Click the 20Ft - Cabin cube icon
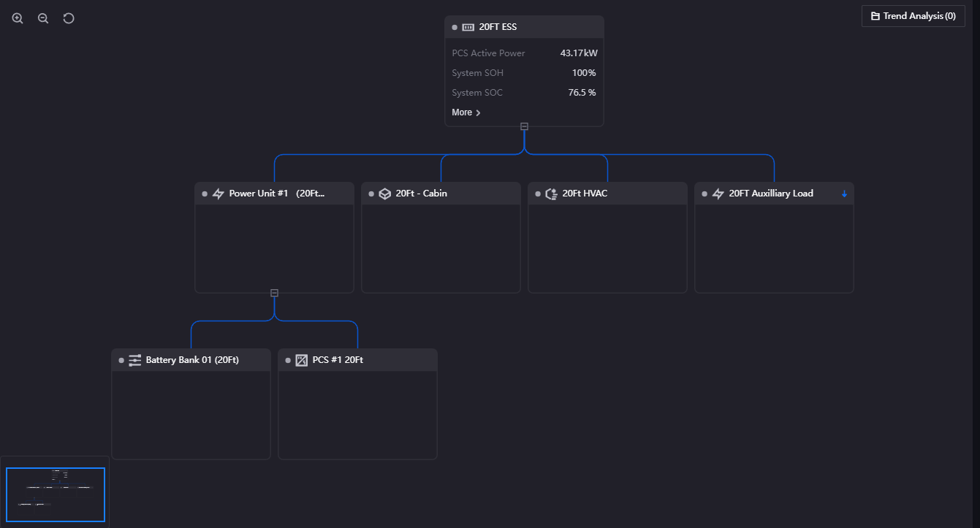 pos(384,194)
